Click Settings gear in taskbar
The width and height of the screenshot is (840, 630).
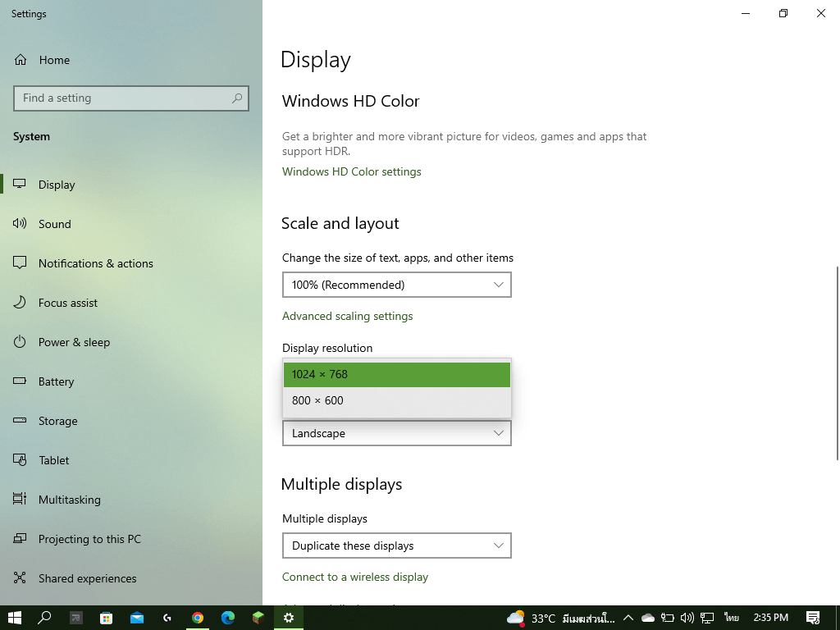[289, 618]
